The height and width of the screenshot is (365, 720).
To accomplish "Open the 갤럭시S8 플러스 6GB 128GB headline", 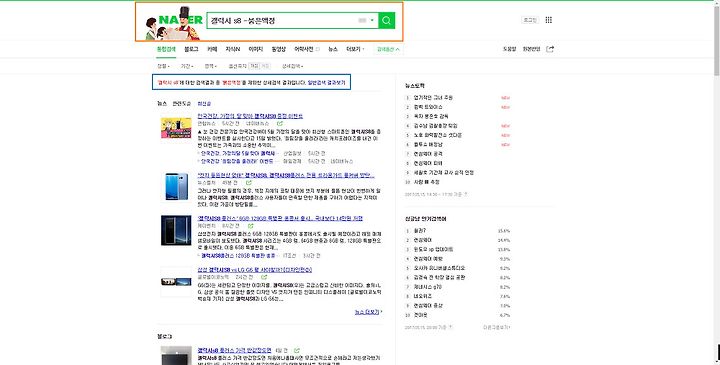I will (x=280, y=219).
